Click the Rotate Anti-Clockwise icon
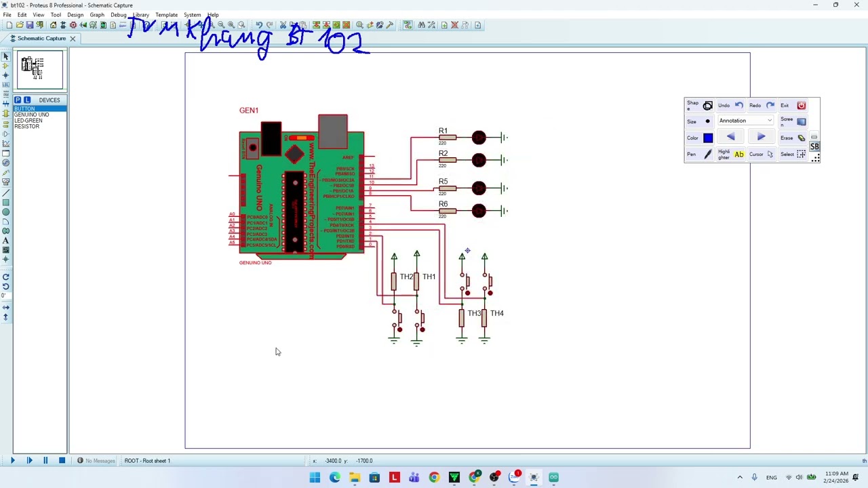The height and width of the screenshot is (488, 868). (x=5, y=286)
